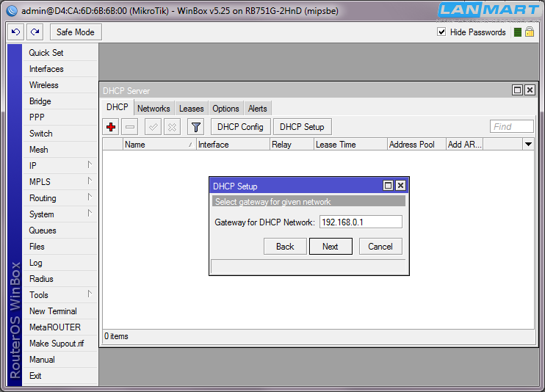This screenshot has width=545, height=392.
Task: Click the Safe Mode button
Action: coord(76,32)
